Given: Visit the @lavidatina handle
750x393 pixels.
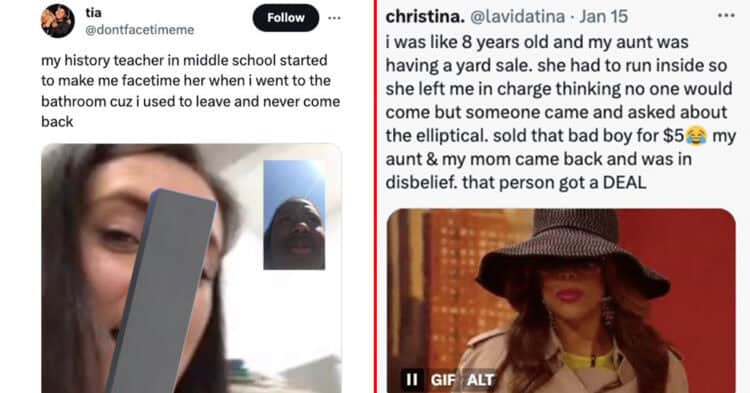Looking at the screenshot, I should pyautogui.click(x=518, y=17).
